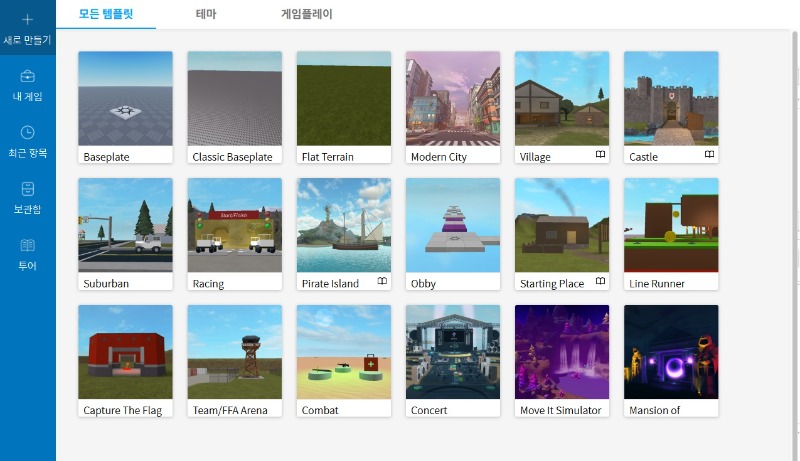Click the Line Runner name label
The width and height of the screenshot is (800, 461).
(657, 284)
